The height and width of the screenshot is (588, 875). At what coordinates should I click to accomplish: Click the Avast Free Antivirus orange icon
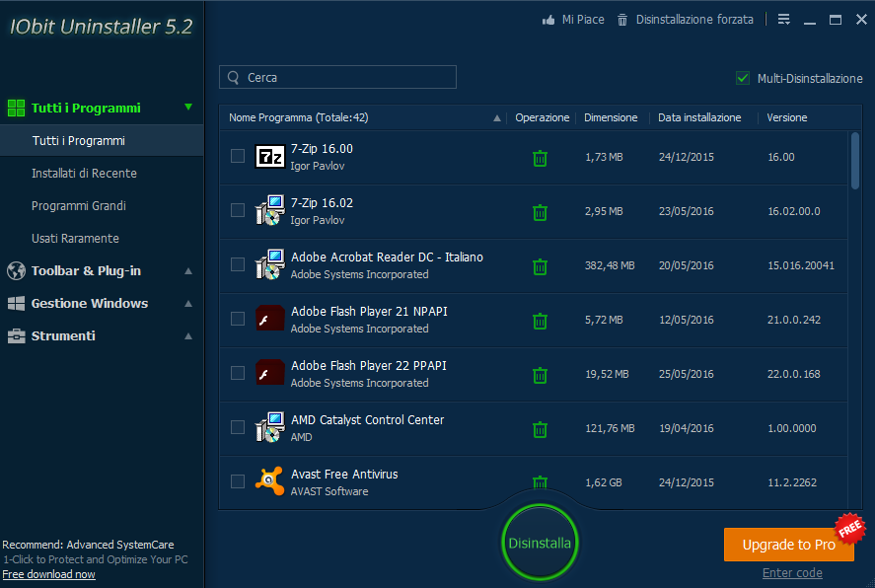point(270,480)
